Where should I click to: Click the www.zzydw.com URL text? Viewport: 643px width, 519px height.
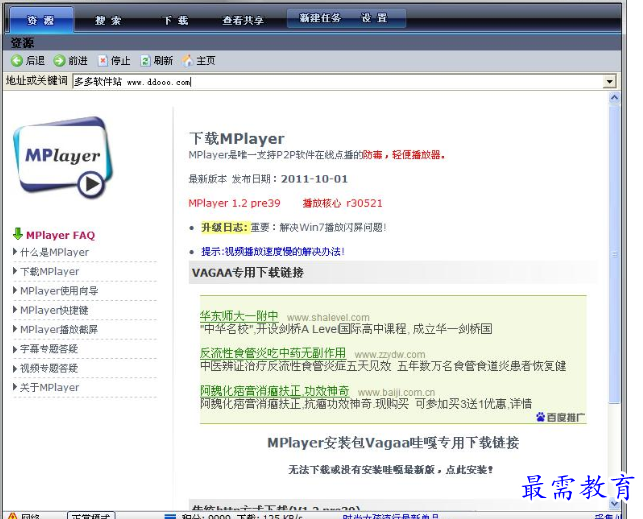[x=390, y=354]
